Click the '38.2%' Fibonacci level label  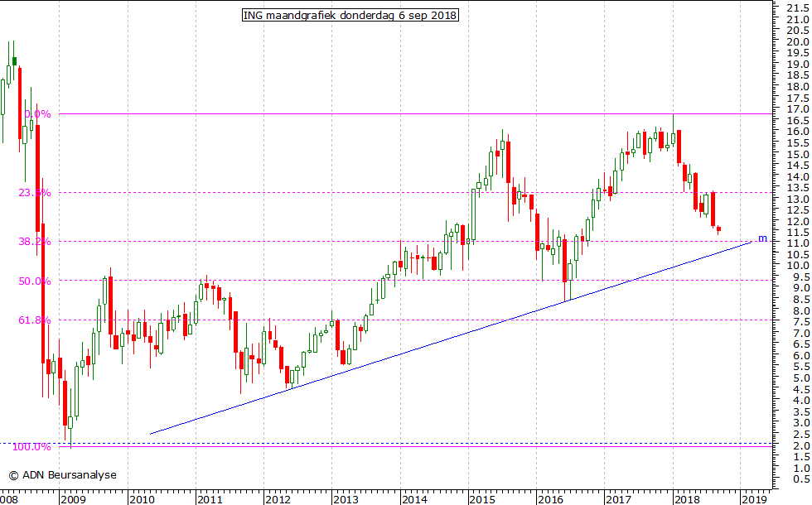pyautogui.click(x=35, y=242)
